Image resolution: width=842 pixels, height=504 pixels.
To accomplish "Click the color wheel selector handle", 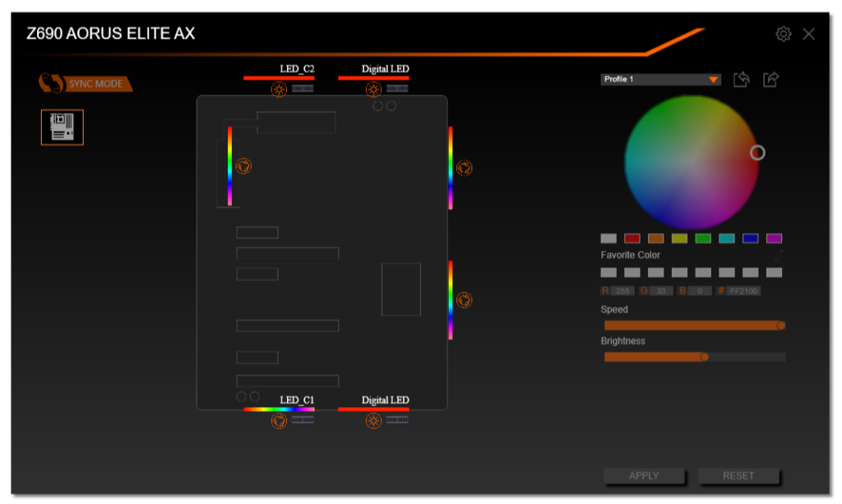I will (x=757, y=153).
